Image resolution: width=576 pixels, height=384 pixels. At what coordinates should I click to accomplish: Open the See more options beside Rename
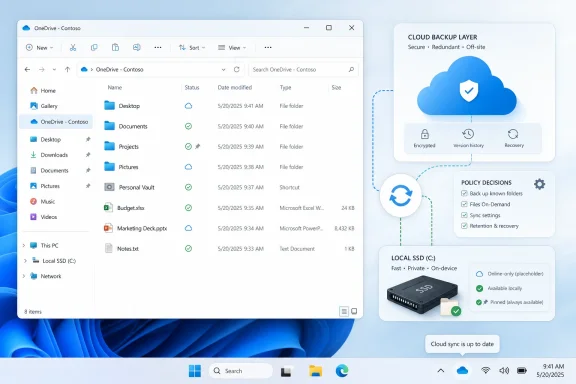(x=158, y=47)
